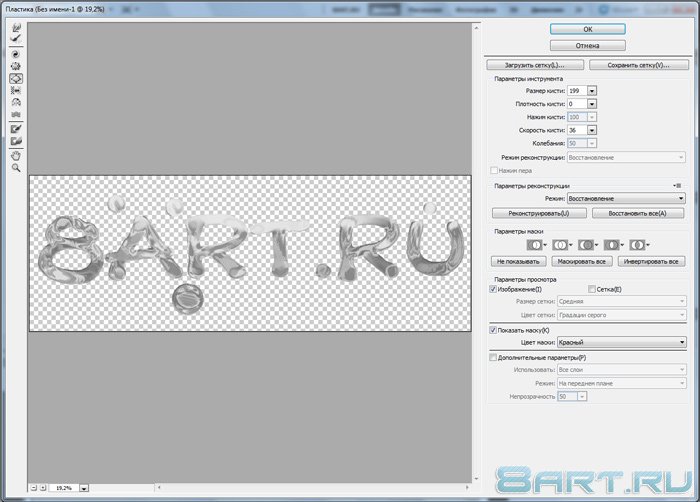Screen dimensions: 700x502
Task: Click the Replace Selection mask icon
Action: pyautogui.click(x=536, y=245)
